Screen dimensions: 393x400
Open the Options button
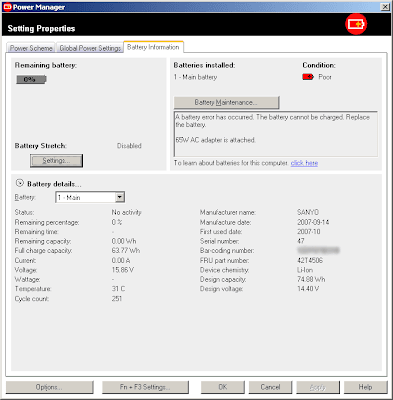click(x=49, y=387)
